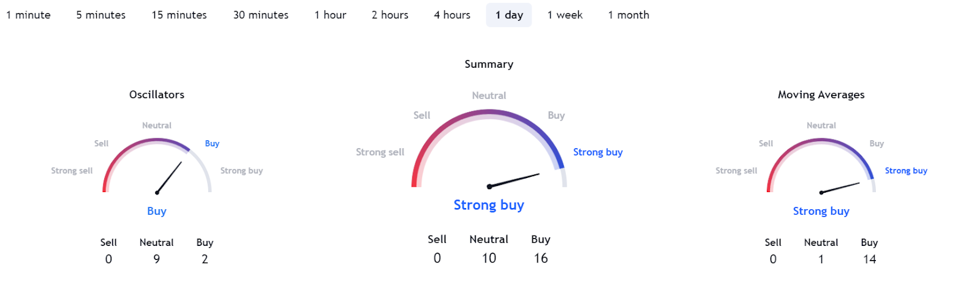980x290 pixels.
Task: Choose the 15 minutes interval tab
Action: (x=179, y=15)
